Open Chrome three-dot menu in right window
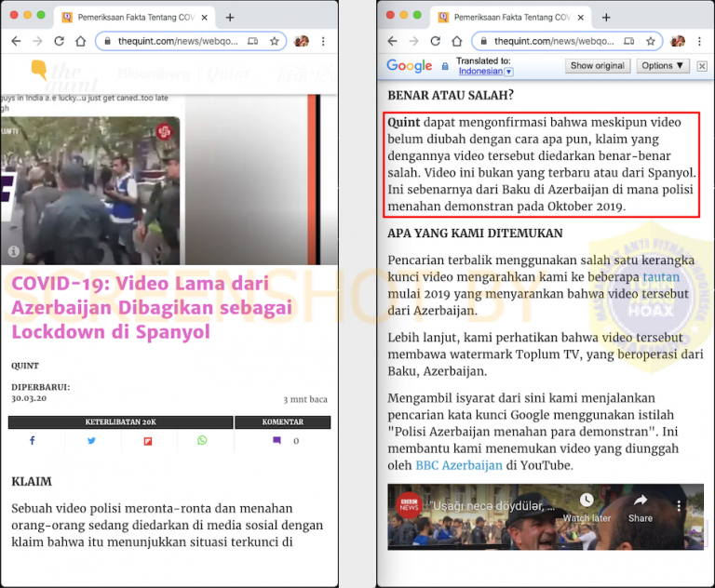 click(699, 42)
